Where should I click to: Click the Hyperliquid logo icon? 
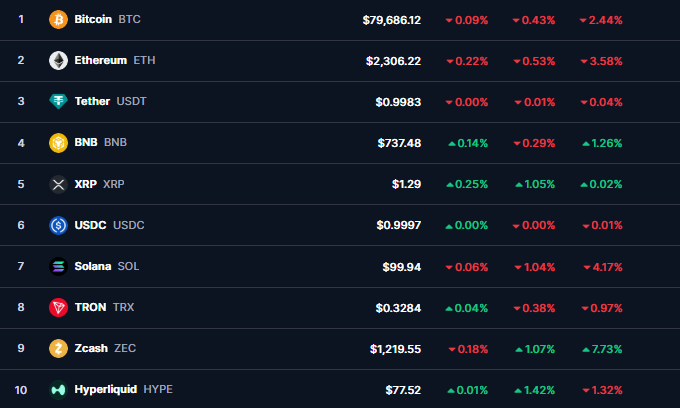click(58, 389)
